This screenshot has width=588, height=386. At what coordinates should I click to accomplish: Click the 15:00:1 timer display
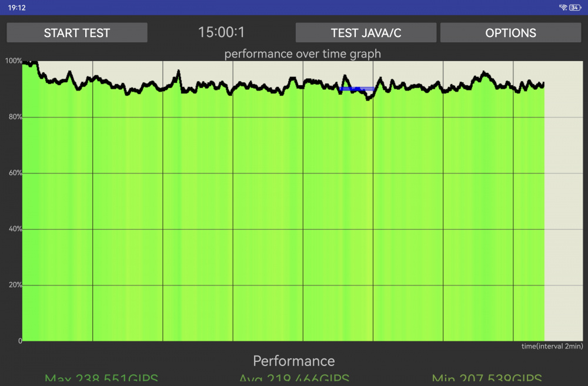tap(221, 32)
